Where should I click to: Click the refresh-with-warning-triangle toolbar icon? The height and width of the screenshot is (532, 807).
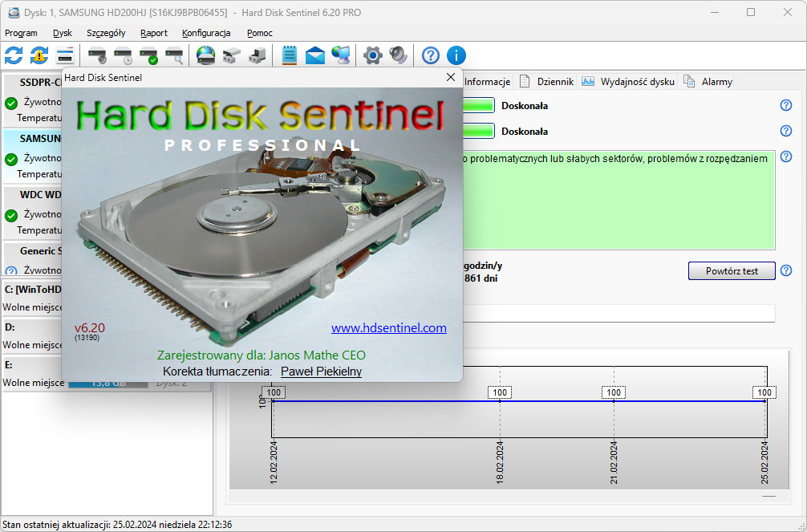39,55
